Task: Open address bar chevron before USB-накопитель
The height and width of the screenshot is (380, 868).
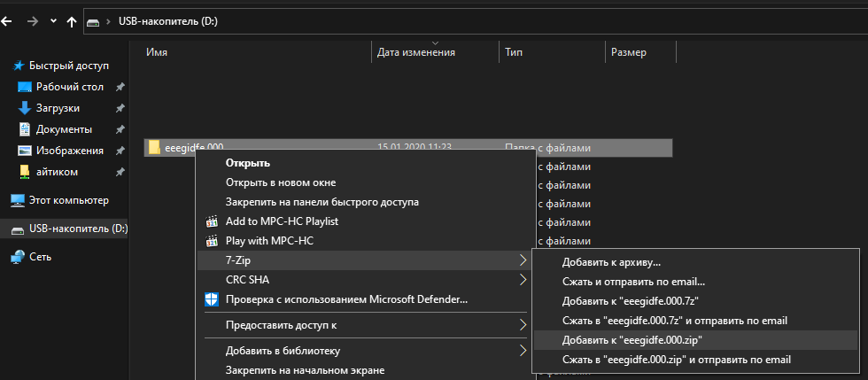Action: 108,21
